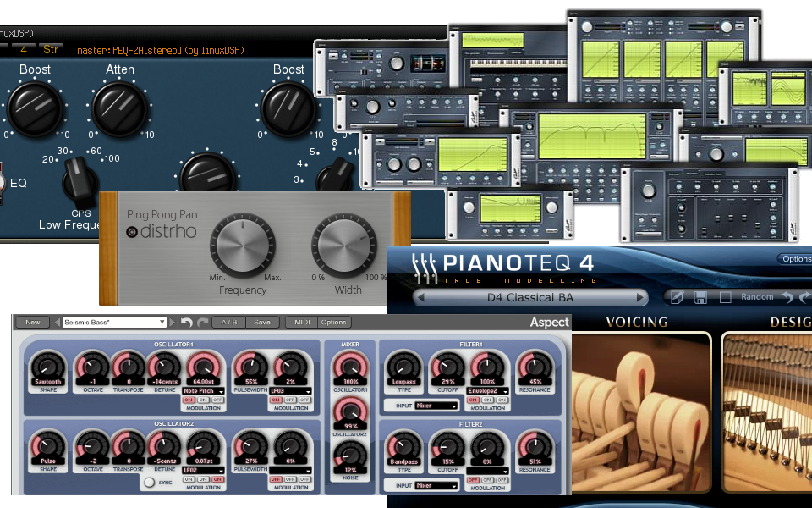
Task: Click the Aspect next preset arrow
Action: [173, 323]
